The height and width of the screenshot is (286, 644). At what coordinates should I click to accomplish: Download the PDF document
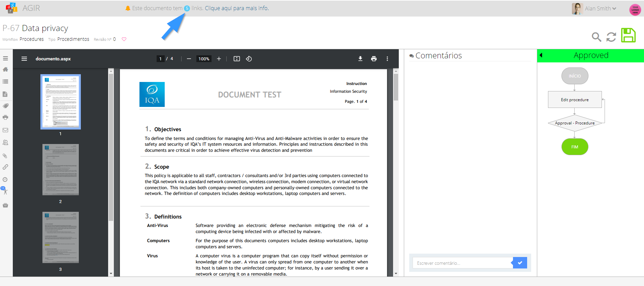pyautogui.click(x=360, y=59)
